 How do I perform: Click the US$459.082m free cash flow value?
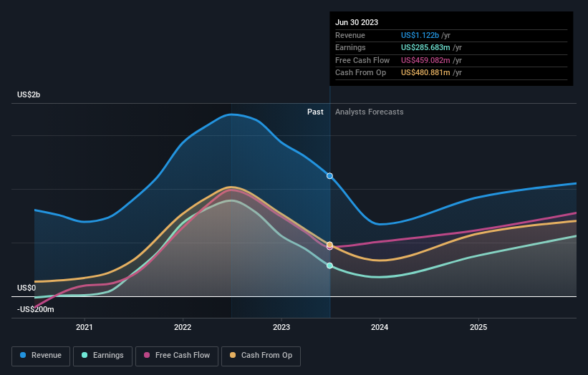(425, 60)
